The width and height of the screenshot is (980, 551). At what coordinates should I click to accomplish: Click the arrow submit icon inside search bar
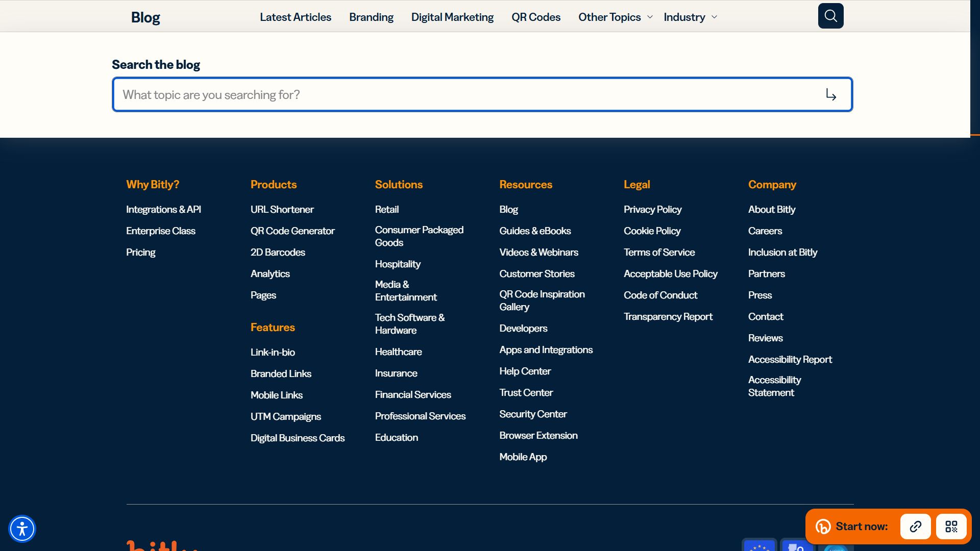pyautogui.click(x=831, y=94)
